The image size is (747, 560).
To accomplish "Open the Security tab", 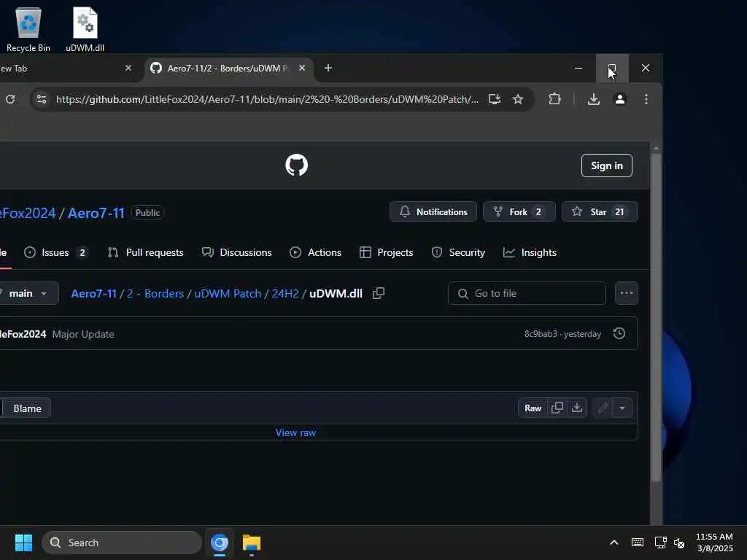I will [x=458, y=252].
